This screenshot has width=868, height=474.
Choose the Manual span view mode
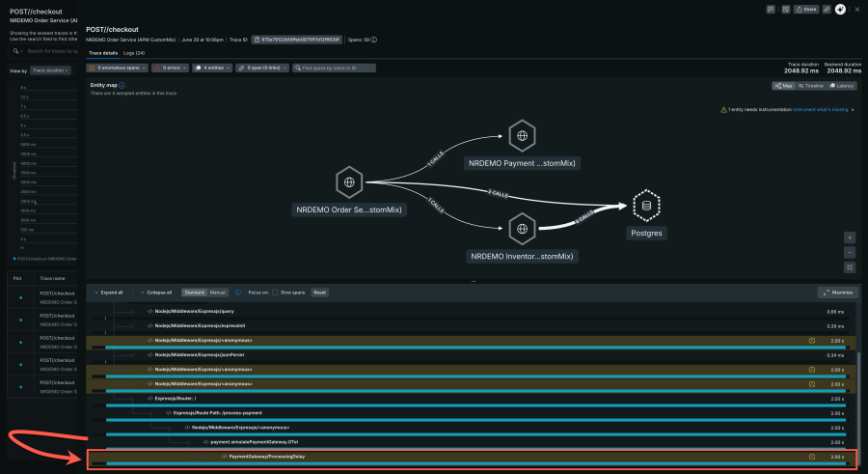pyautogui.click(x=218, y=293)
